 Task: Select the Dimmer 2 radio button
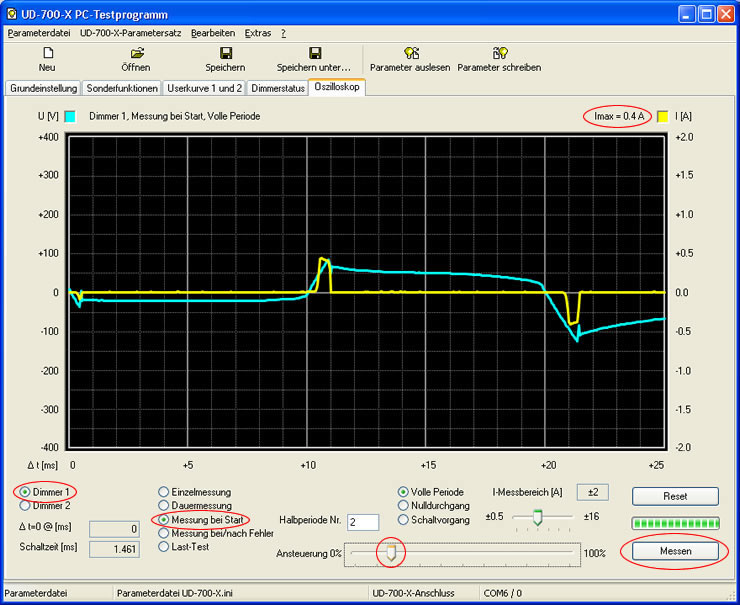[x=25, y=507]
